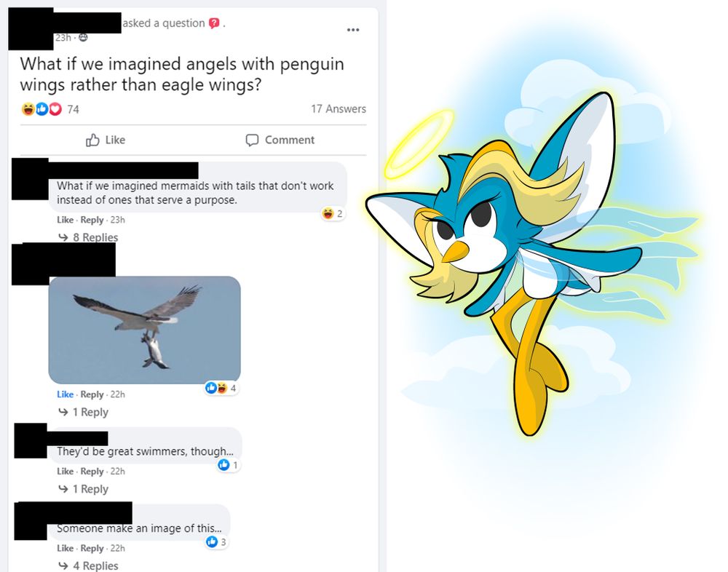
Task: Expand the 4 Replies thread
Action: 88,565
